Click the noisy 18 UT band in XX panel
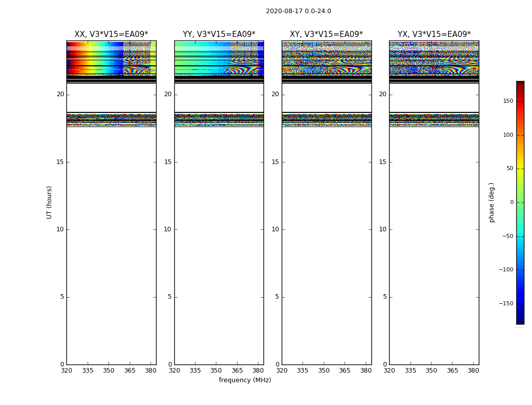The width and height of the screenshot is (532, 405). 111,119
